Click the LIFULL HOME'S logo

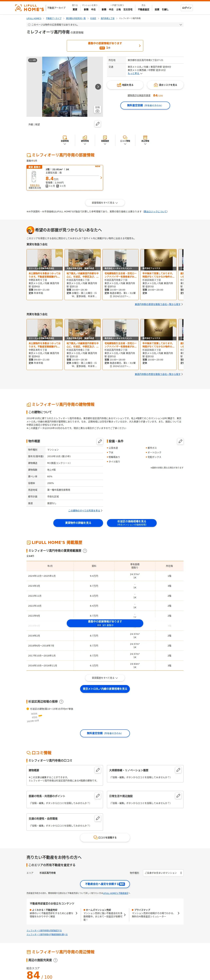pyautogui.click(x=29, y=8)
